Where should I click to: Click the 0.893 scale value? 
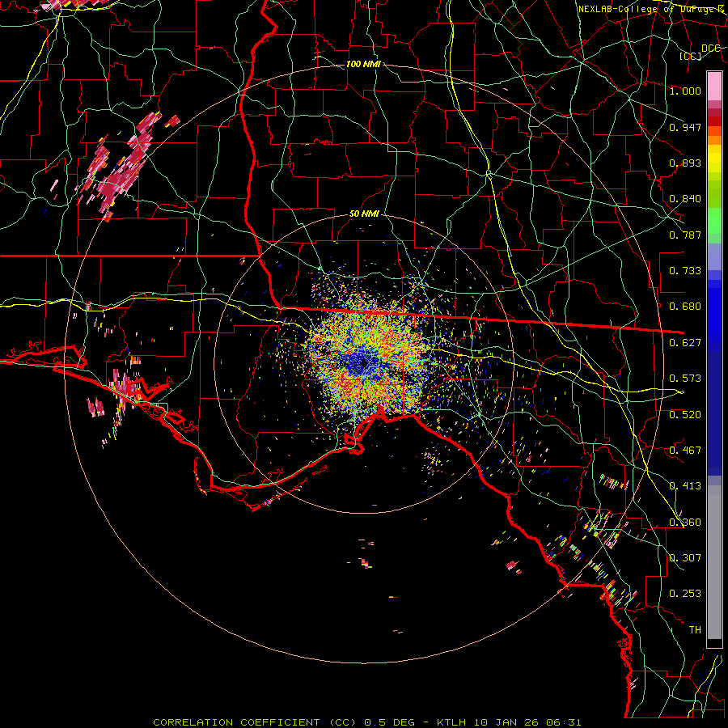pos(685,163)
